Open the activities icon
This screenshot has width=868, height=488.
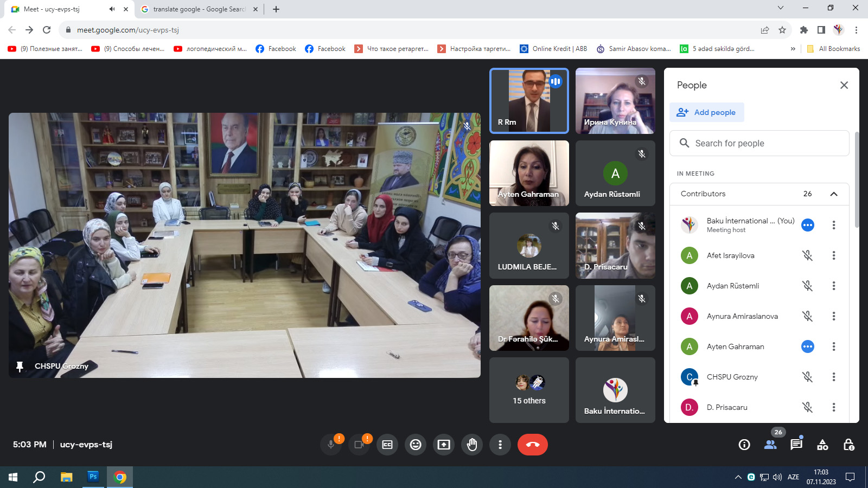coord(822,445)
